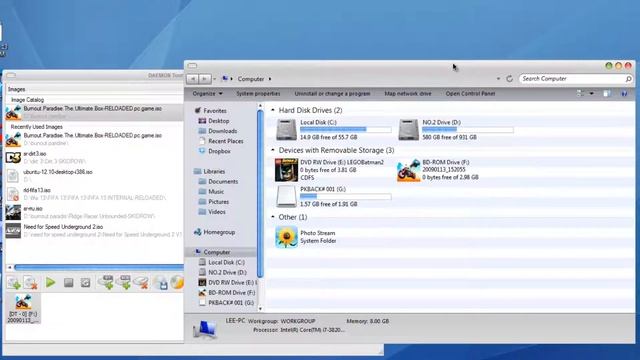Toggle the preview pane icon
This screenshot has width=640, height=360.
point(607,93)
